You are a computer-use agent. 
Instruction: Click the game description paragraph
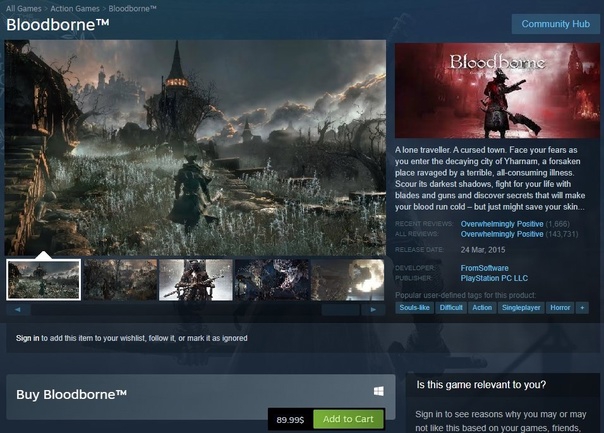click(x=490, y=178)
